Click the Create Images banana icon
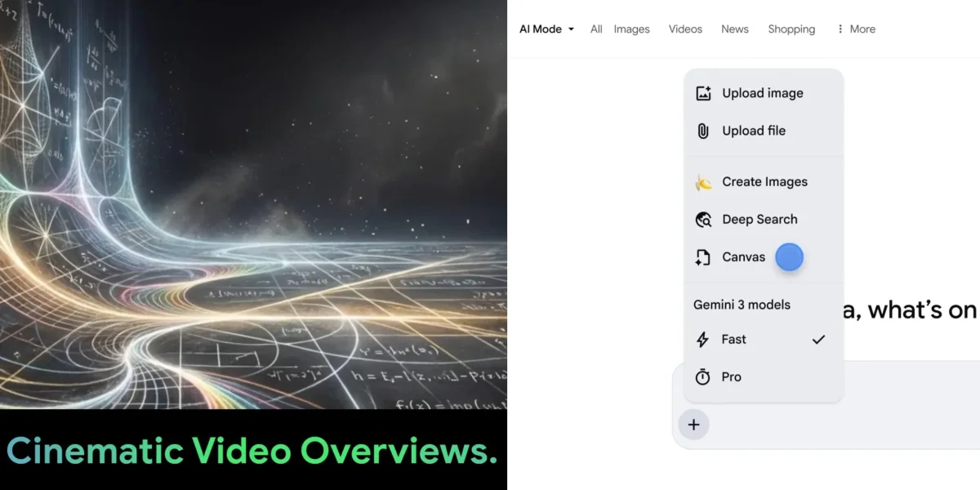 [703, 181]
